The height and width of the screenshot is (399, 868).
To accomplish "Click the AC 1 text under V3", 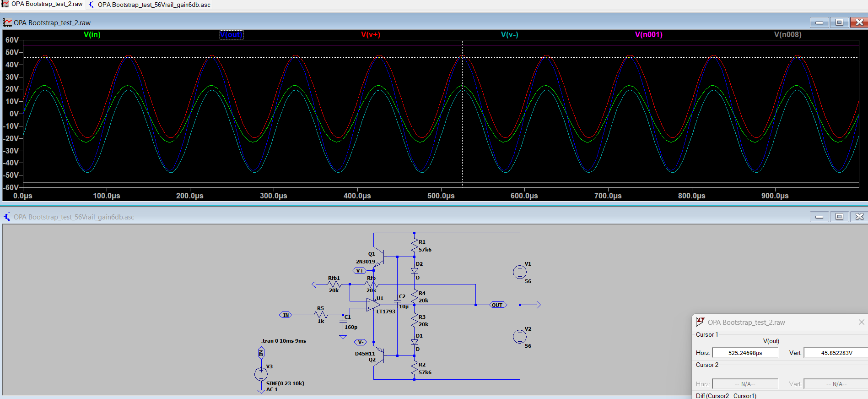I will pyautogui.click(x=272, y=389).
